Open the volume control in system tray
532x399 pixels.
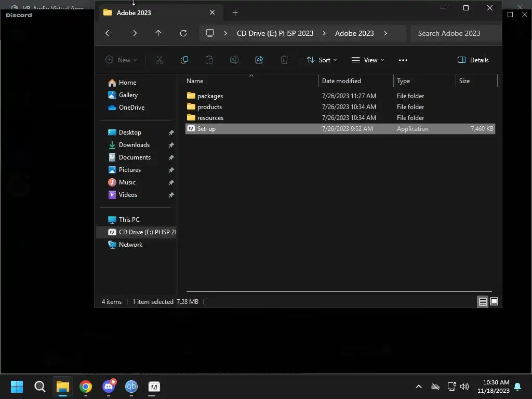tap(464, 387)
